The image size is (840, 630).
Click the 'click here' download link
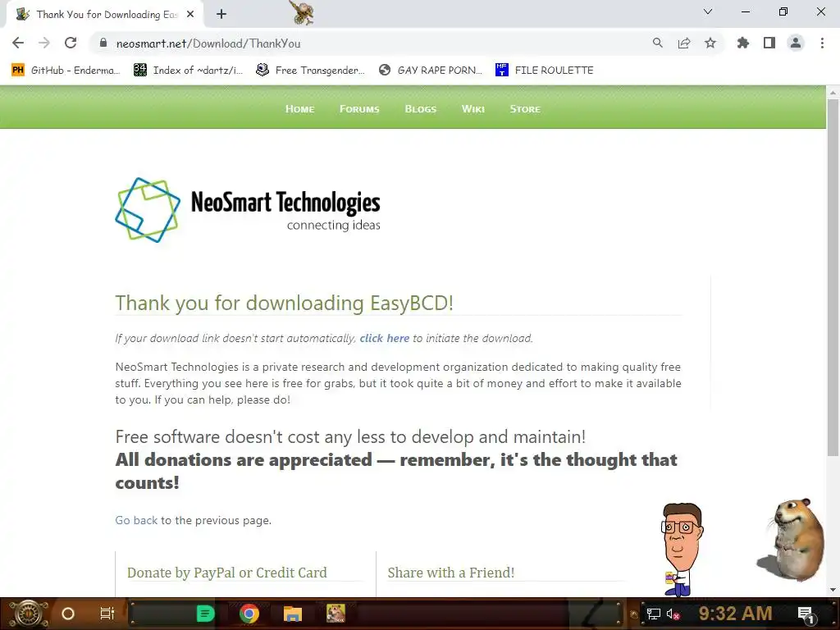click(384, 338)
